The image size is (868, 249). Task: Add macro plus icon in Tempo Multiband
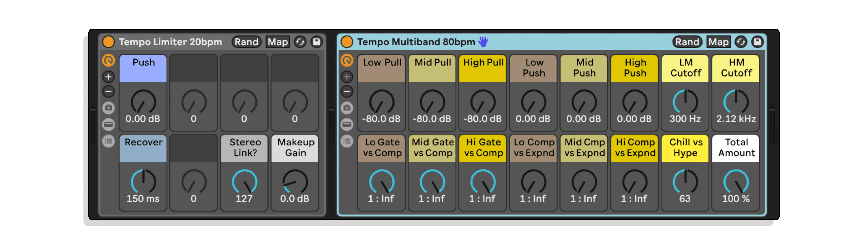347,77
